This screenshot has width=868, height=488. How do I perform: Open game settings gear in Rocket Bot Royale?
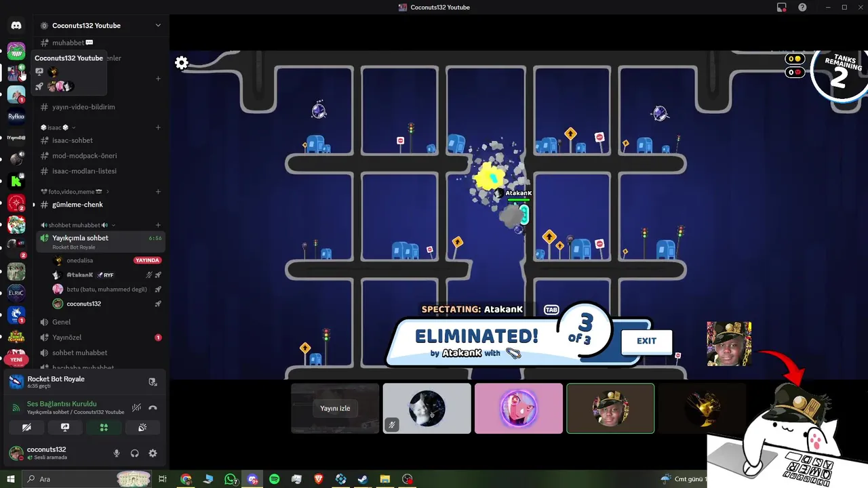pyautogui.click(x=182, y=63)
